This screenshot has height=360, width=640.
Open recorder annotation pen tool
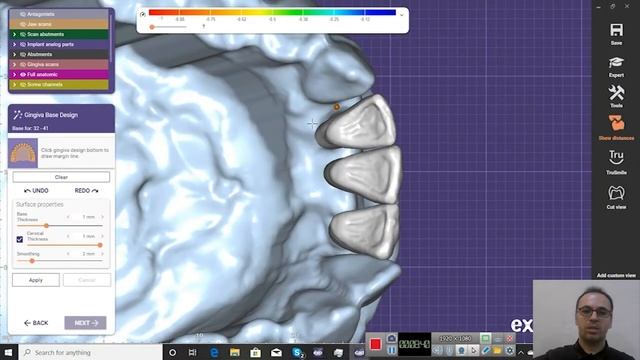coord(485,350)
